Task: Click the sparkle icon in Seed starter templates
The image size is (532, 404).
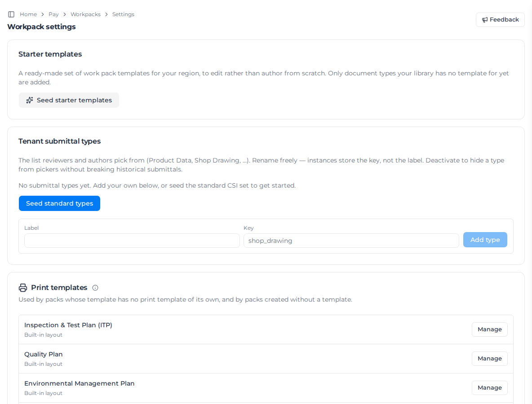Action: (x=30, y=100)
